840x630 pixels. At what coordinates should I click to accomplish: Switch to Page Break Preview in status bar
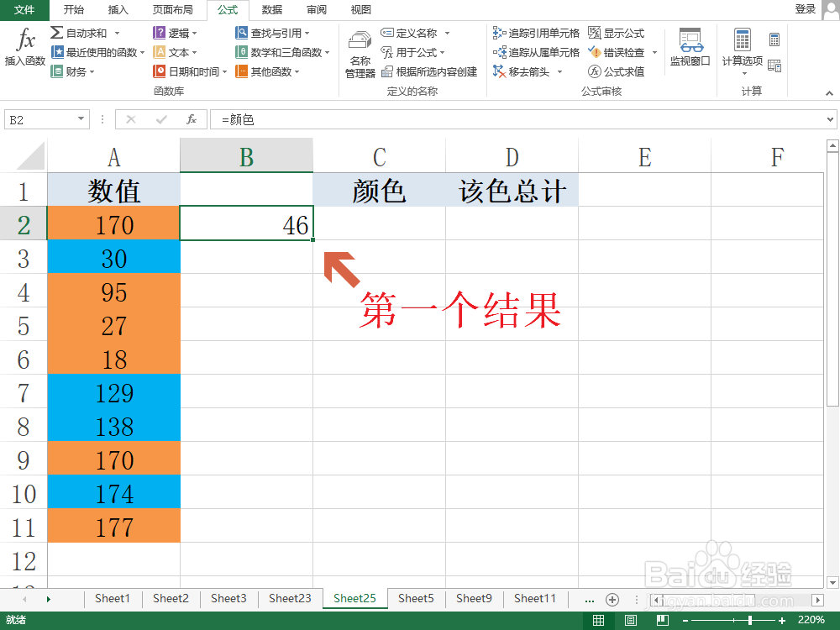coord(663,621)
